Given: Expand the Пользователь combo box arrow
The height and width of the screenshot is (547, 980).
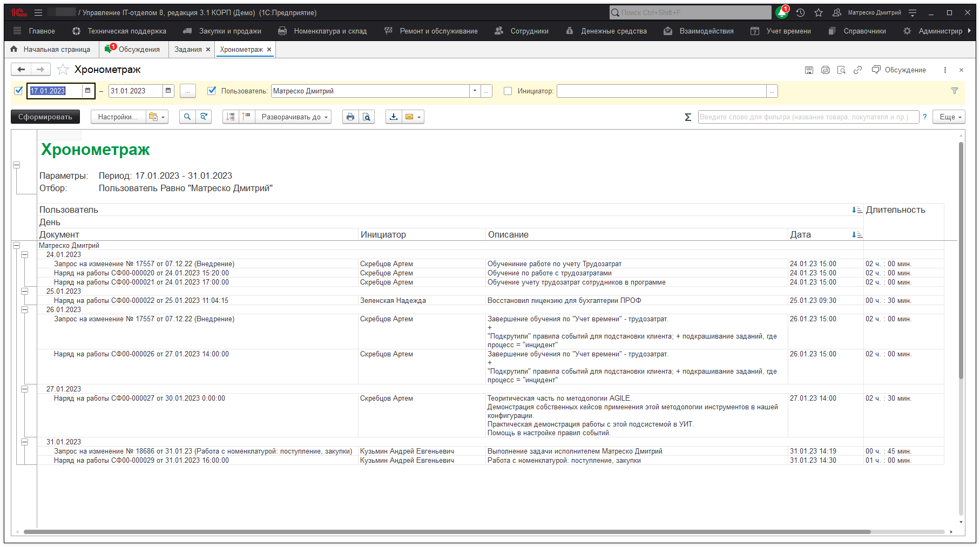Looking at the screenshot, I should 475,91.
